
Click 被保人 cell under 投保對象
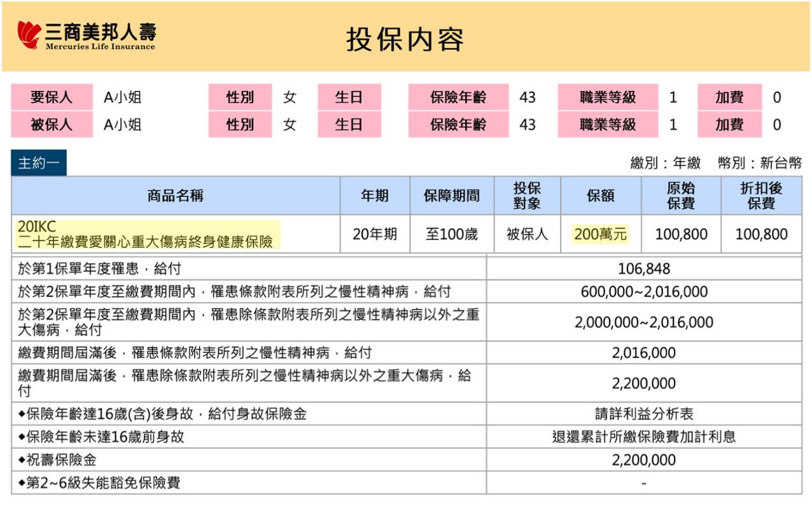527,234
